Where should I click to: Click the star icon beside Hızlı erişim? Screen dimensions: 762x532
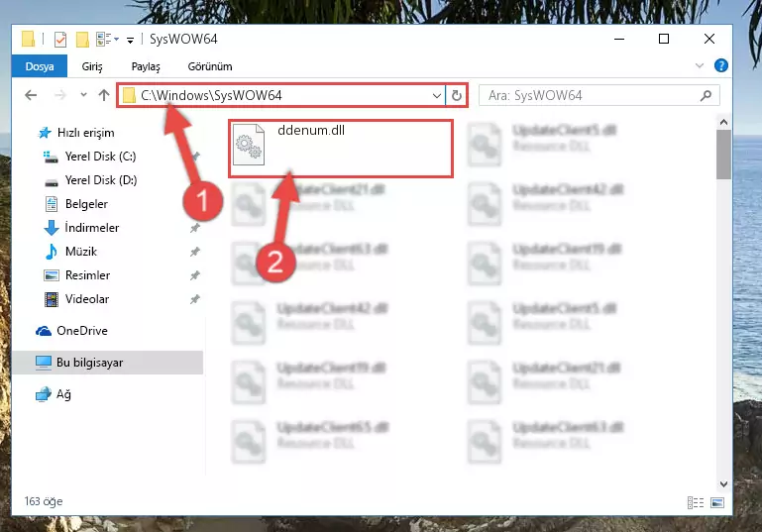coord(45,133)
